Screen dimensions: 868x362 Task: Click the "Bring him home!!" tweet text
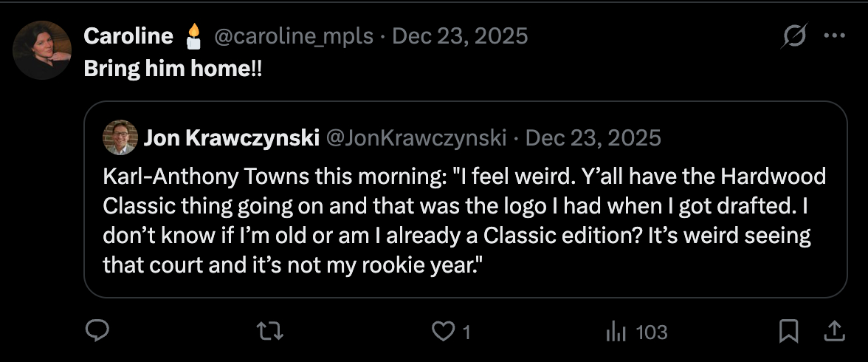click(173, 68)
